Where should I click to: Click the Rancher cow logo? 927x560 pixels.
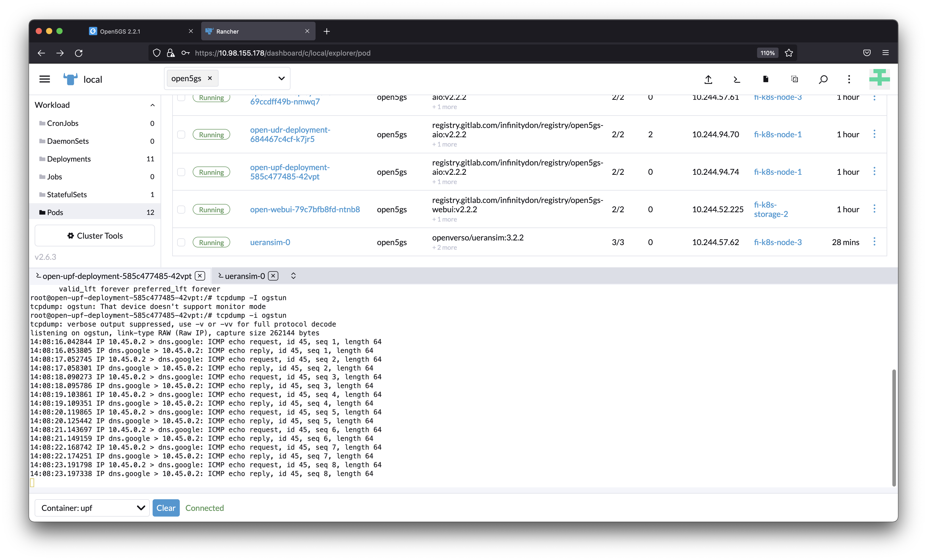click(x=70, y=79)
